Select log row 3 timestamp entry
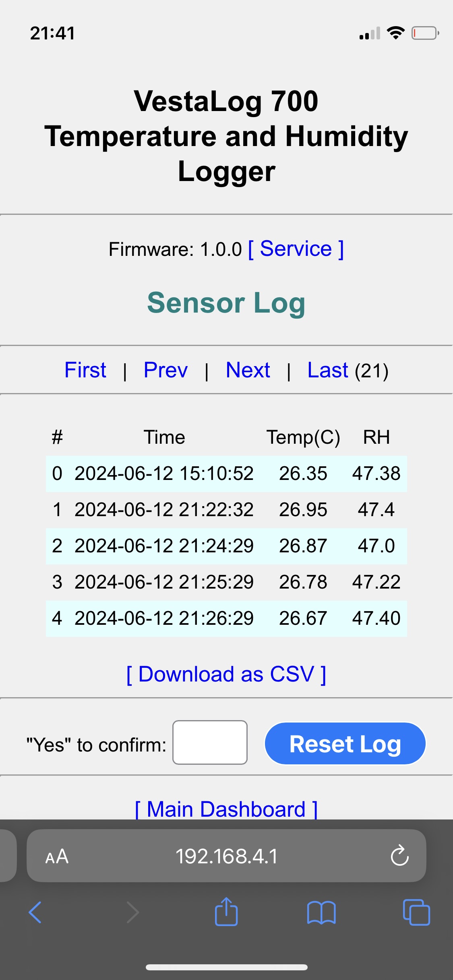The width and height of the screenshot is (453, 980). click(x=164, y=582)
